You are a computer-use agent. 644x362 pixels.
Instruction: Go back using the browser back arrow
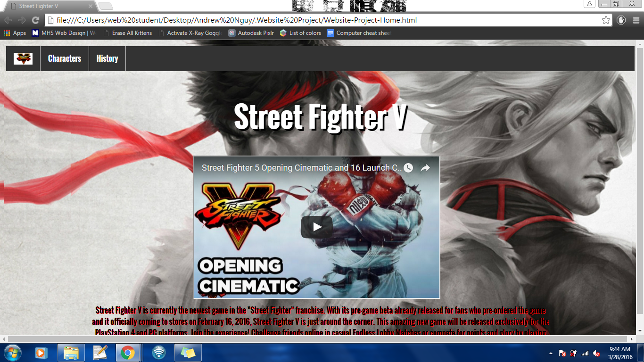tap(8, 20)
